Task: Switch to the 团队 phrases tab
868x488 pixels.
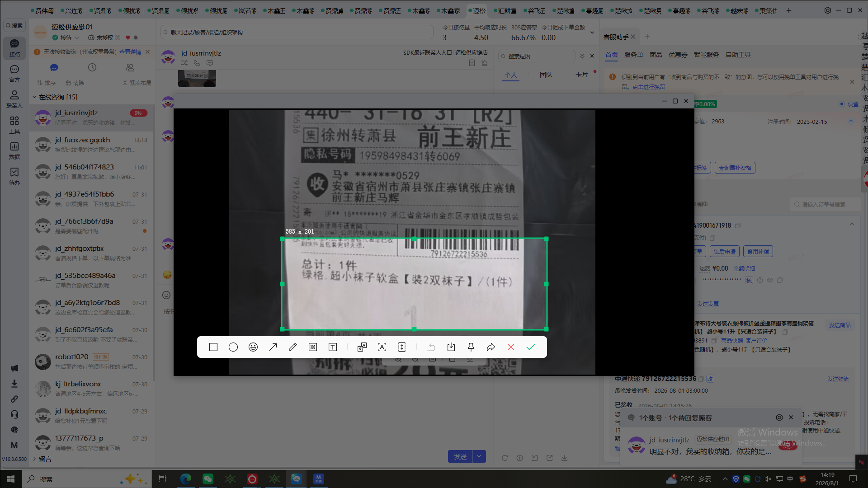Action: pos(546,75)
